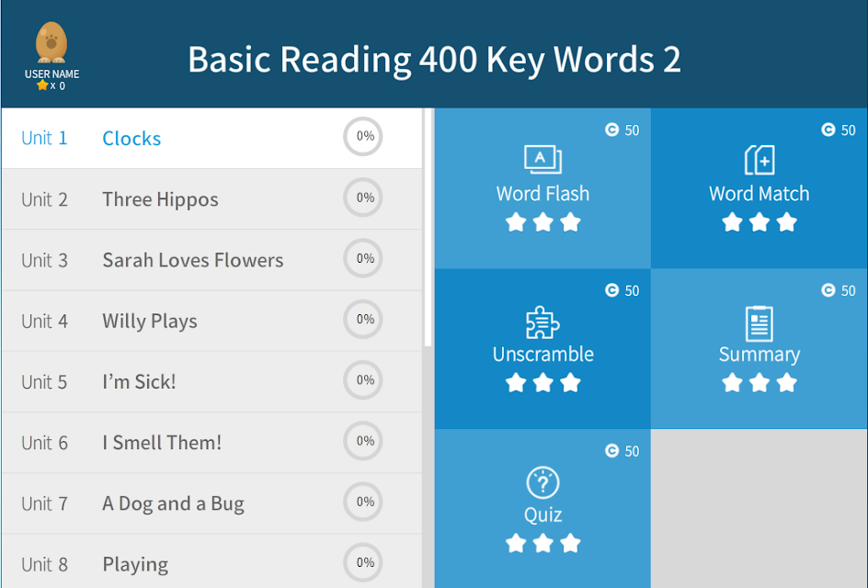The height and width of the screenshot is (588, 868).
Task: Select the Unscramble puzzle piece icon
Action: tap(542, 322)
